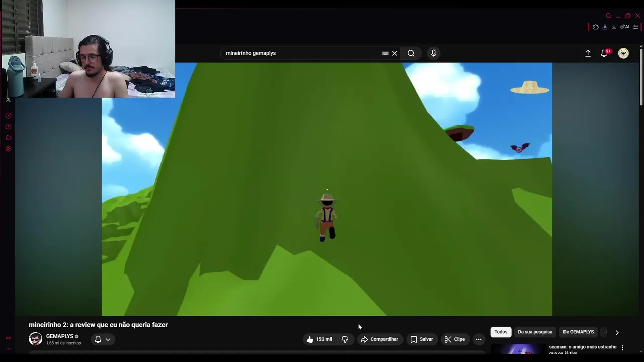Open the browser easy setup sliders icon
644x362 pixels.
coord(635,27)
